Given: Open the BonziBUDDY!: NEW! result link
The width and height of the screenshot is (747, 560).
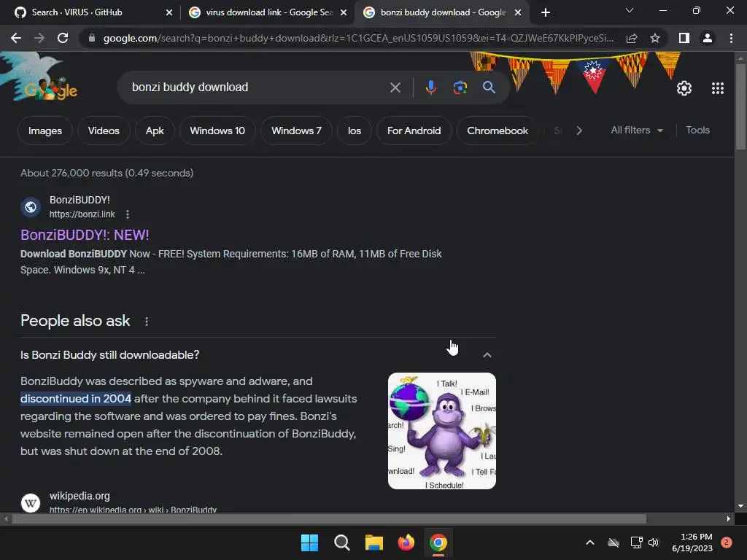Looking at the screenshot, I should point(85,235).
